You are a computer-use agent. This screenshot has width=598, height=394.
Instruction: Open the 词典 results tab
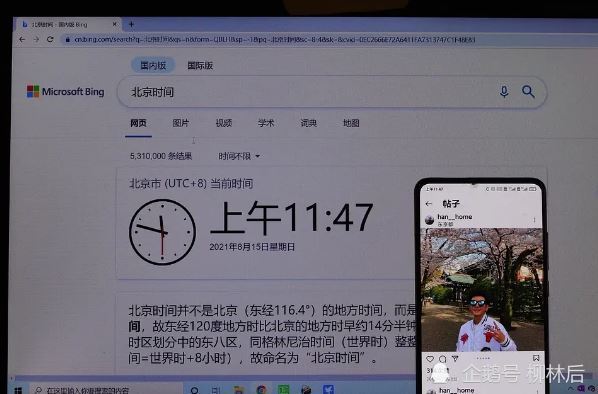[308, 123]
